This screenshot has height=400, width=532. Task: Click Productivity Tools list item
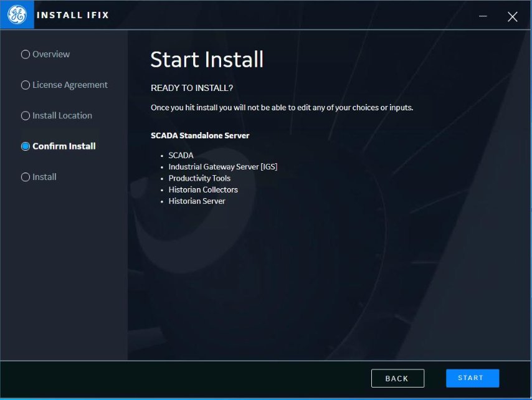199,178
